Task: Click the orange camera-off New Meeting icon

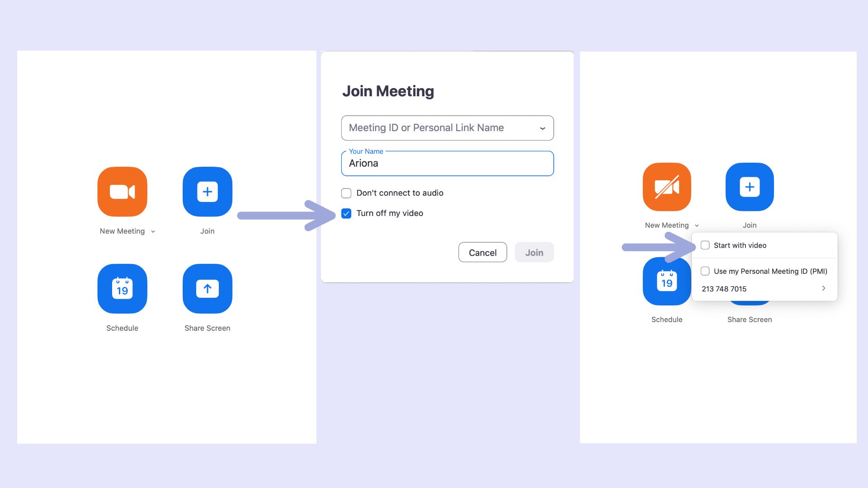Action: pyautogui.click(x=667, y=187)
